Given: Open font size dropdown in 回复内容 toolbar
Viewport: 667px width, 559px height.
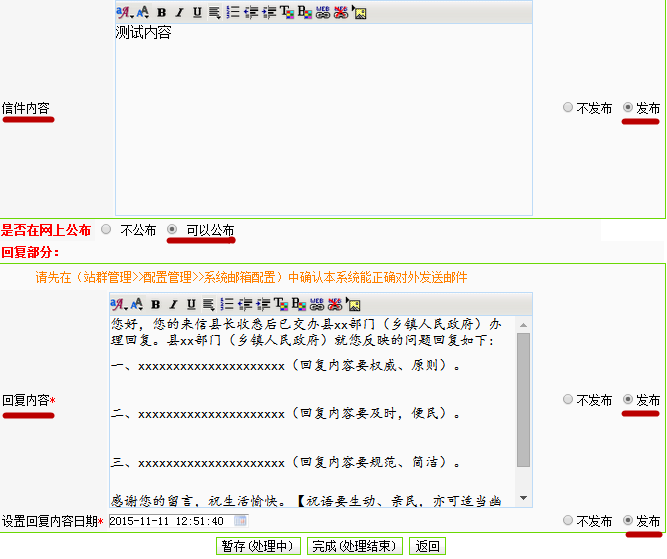Looking at the screenshot, I should [x=136, y=304].
